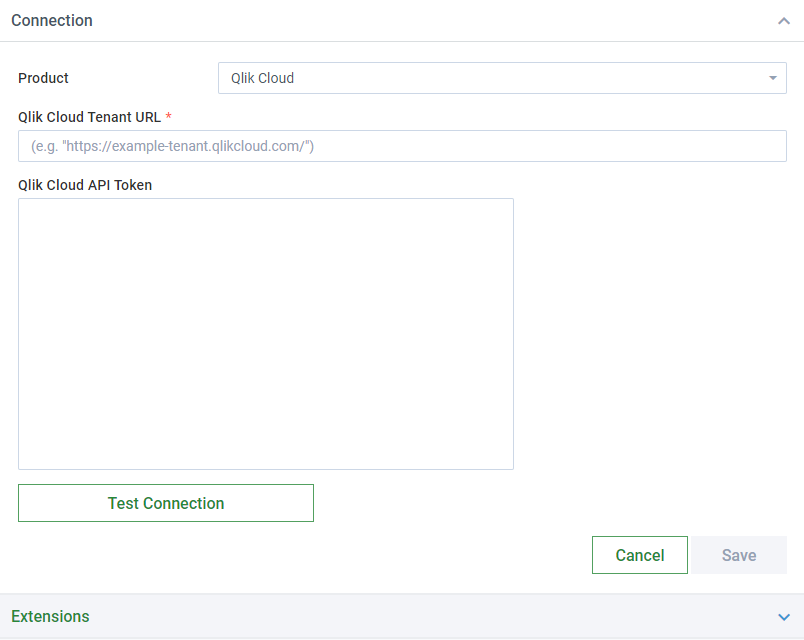Screen dimensions: 804x640
Task: Click the Product label text
Action: [44, 78]
